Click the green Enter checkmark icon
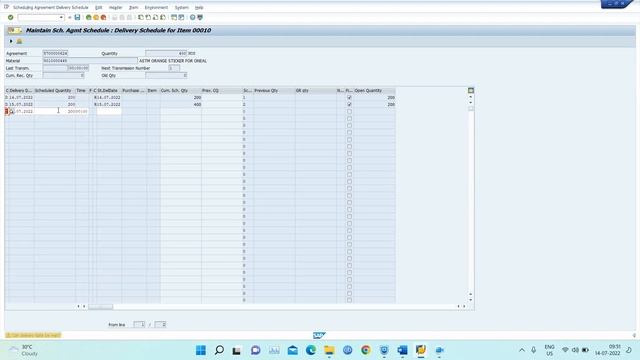This screenshot has height=360, width=640. click(11, 18)
